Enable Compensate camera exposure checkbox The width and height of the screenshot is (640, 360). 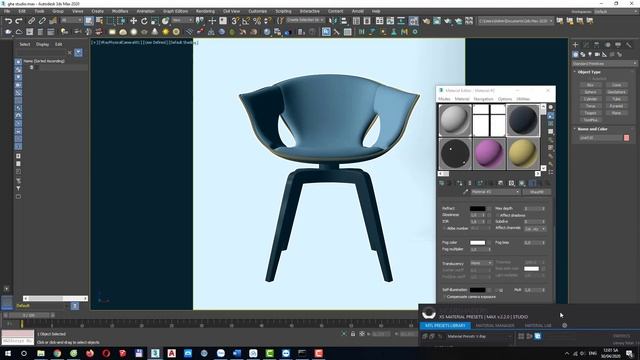(x=444, y=297)
